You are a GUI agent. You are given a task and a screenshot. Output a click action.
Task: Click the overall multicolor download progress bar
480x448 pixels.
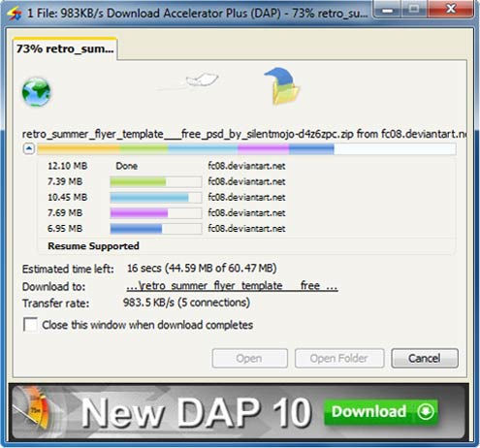click(246, 149)
